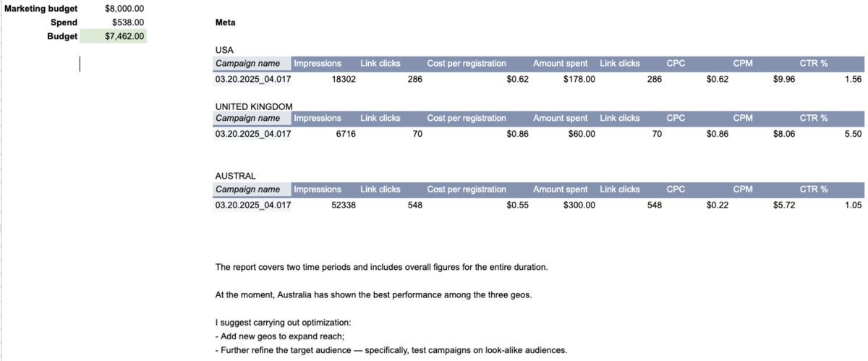This screenshot has width=868, height=361.
Task: Select United Kingdom CPC value $0.86
Action: pyautogui.click(x=717, y=133)
